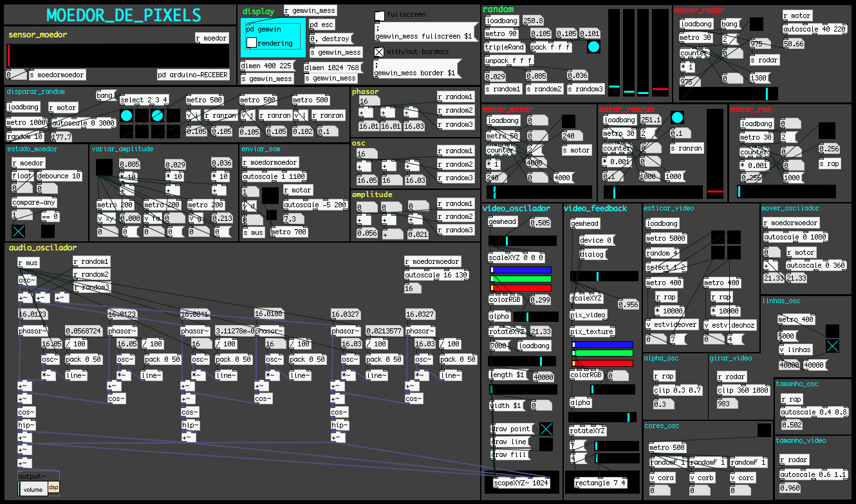Adjust red color slider in video_feedback
The image size is (856, 504).
[x=602, y=362]
